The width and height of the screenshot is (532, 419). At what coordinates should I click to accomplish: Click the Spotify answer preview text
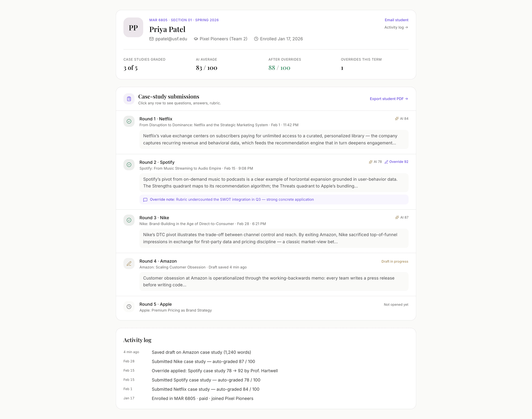point(274,182)
